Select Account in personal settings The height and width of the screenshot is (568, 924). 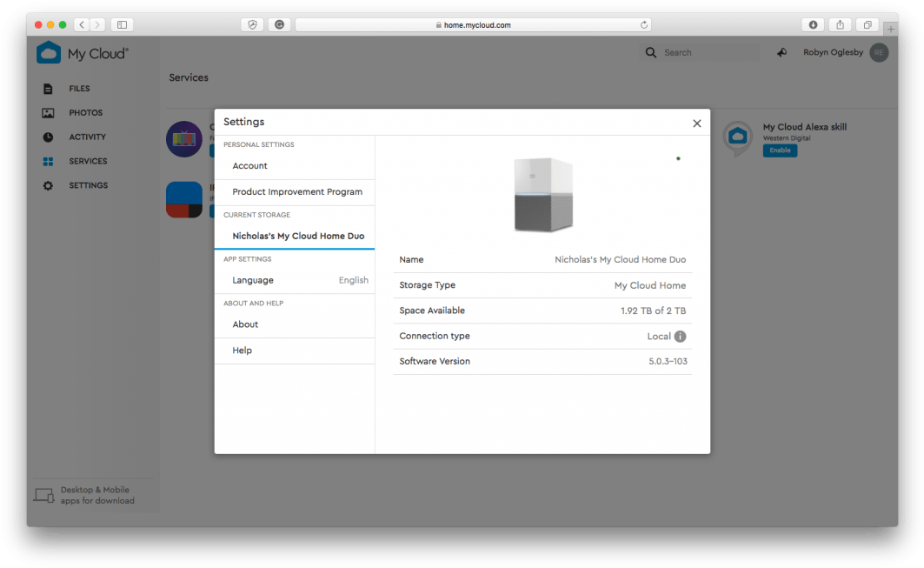click(295, 166)
